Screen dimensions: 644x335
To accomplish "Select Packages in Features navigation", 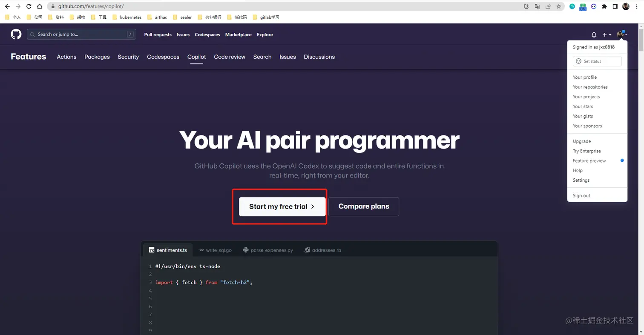I will (97, 57).
